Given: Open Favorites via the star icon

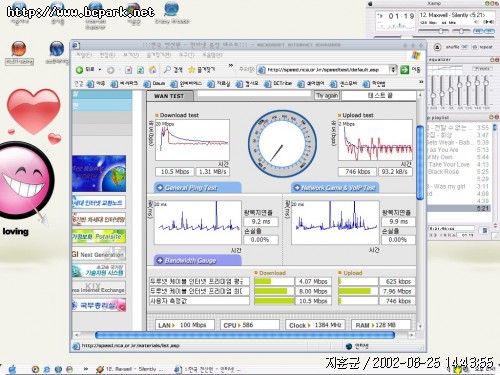Looking at the screenshot, I should click(201, 70).
